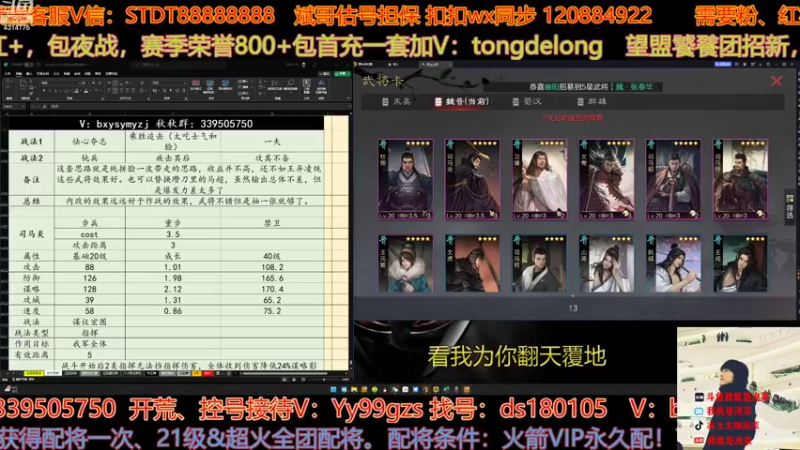Click the green Share button in Excel

pyautogui.click(x=342, y=73)
